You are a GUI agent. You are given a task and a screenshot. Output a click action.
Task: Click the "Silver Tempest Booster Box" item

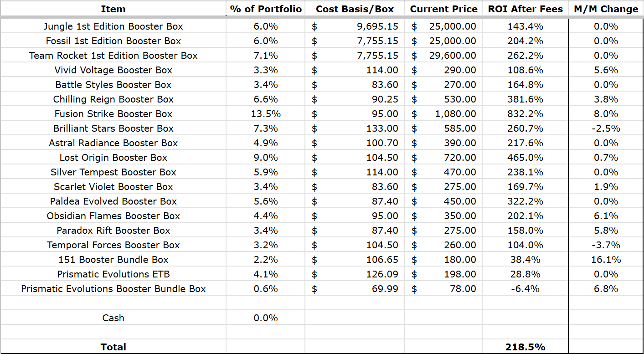(x=113, y=172)
